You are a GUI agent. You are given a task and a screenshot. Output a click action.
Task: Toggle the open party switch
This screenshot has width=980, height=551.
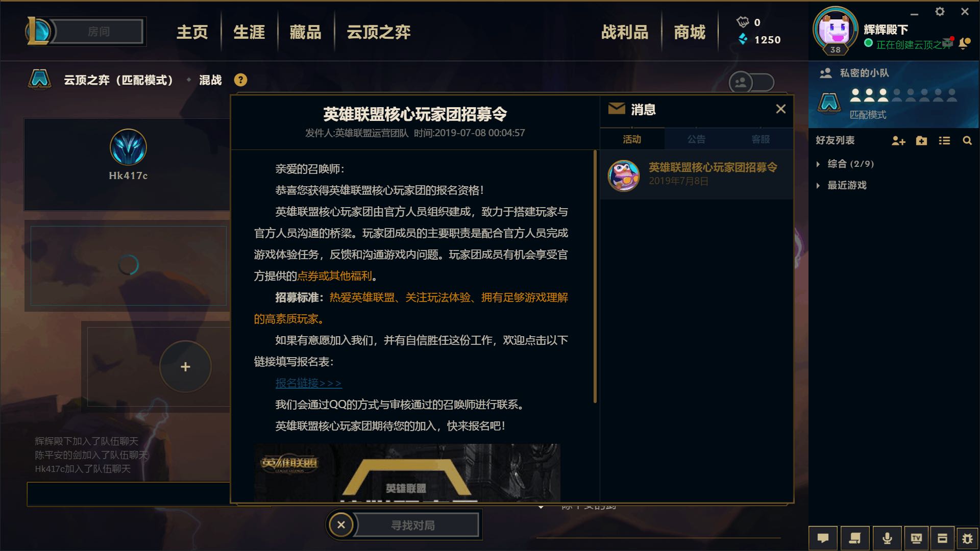(751, 82)
